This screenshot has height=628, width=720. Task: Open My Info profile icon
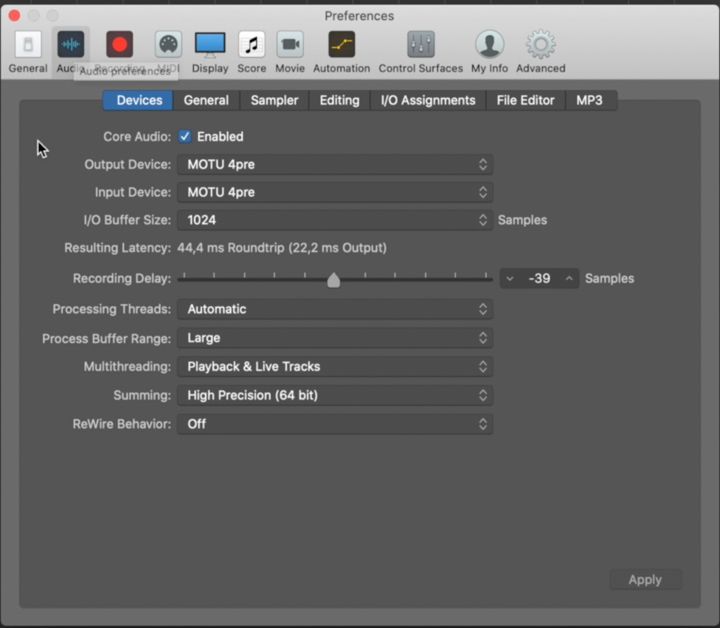[x=489, y=45]
